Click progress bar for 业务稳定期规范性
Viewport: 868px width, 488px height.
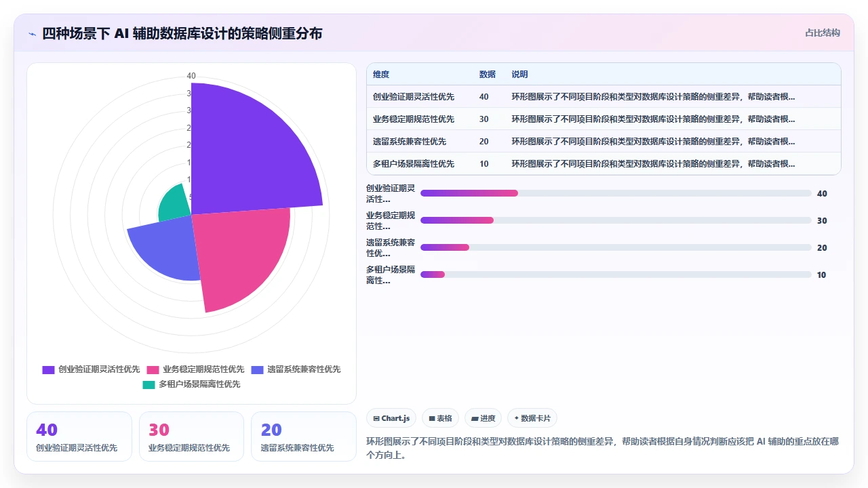click(x=616, y=220)
